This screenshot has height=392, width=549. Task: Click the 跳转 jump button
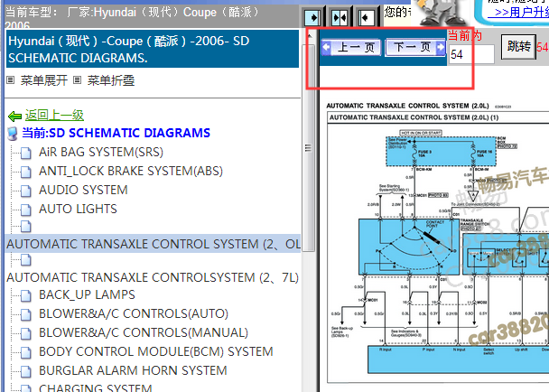click(518, 46)
